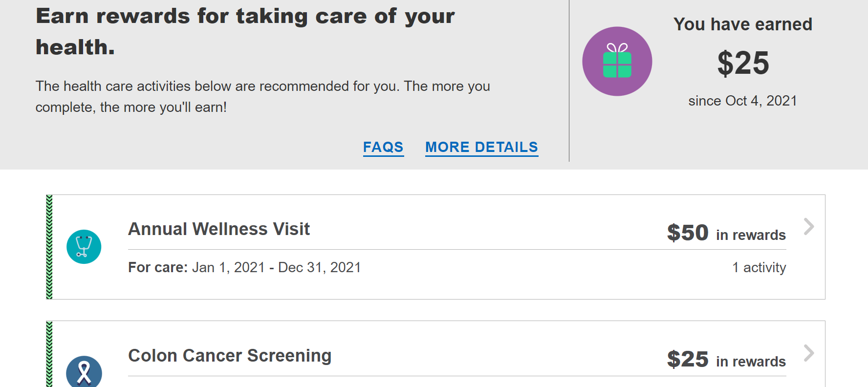Click the earned $25 total
Image resolution: width=868 pixels, height=387 pixels.
(743, 63)
